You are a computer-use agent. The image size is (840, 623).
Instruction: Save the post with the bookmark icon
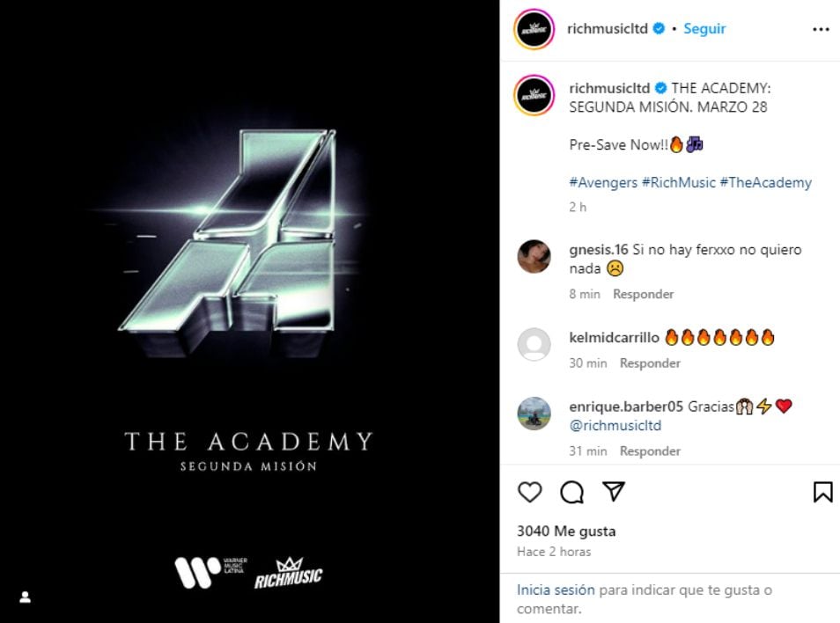823,492
